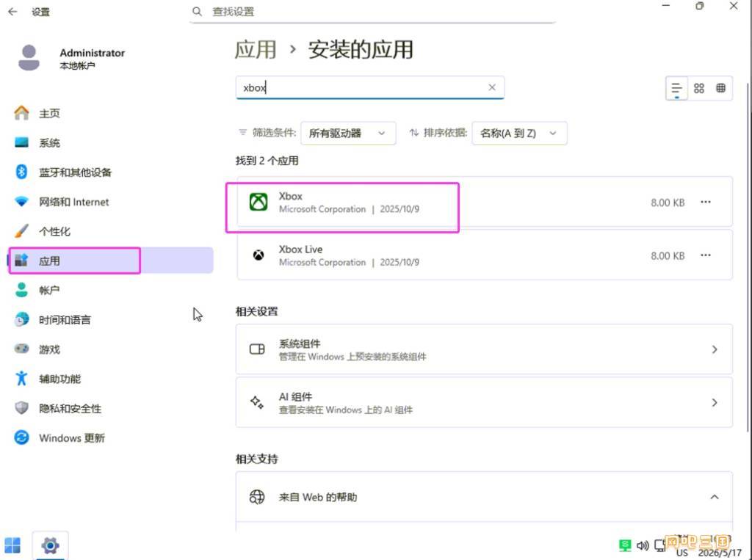Open more options for Xbox Live

[706, 255]
